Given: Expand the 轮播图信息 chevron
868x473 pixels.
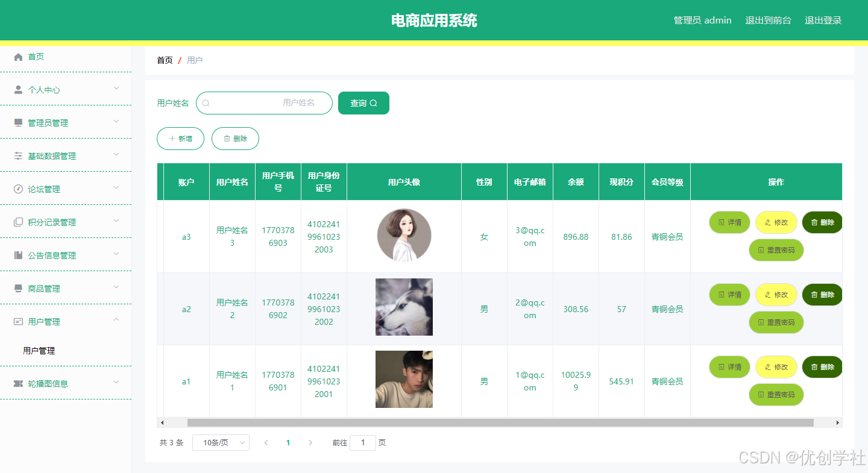Looking at the screenshot, I should click(x=116, y=383).
